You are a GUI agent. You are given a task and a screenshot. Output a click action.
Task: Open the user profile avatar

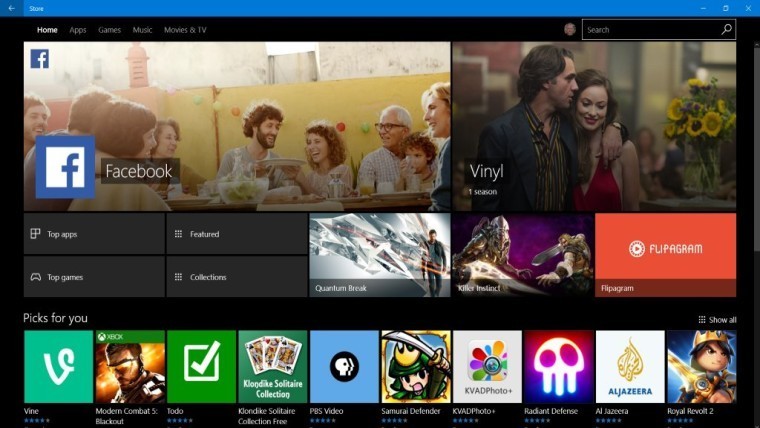point(570,29)
